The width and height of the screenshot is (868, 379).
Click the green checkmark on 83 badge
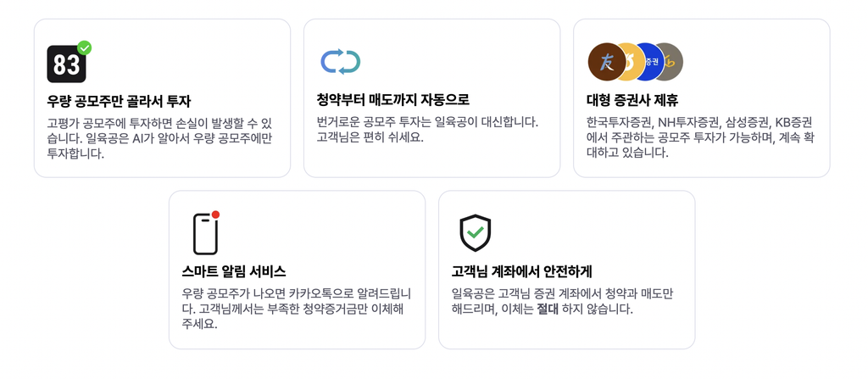point(85,47)
